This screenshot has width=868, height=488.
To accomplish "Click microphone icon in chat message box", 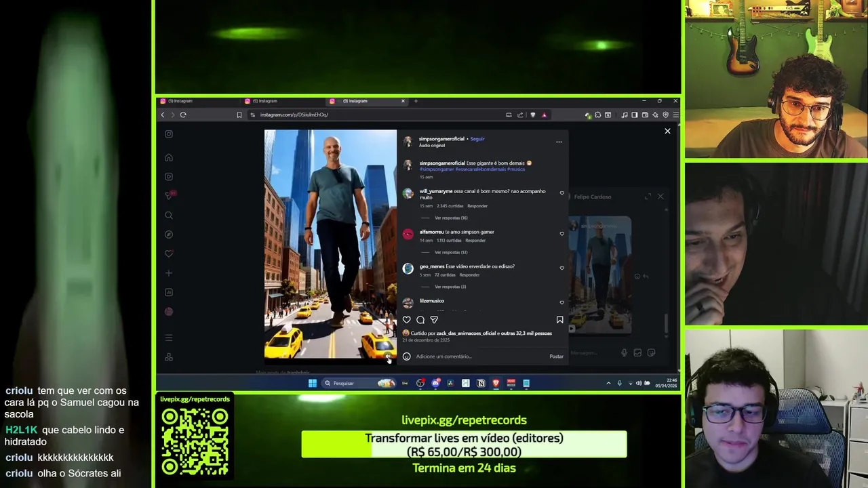I will 625,352.
